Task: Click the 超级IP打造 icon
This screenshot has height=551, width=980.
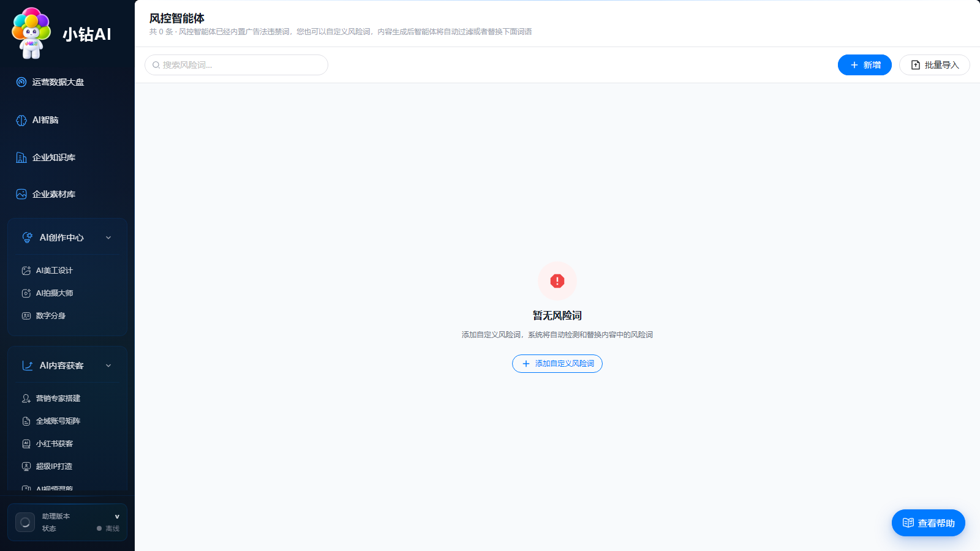Action: (x=26, y=467)
